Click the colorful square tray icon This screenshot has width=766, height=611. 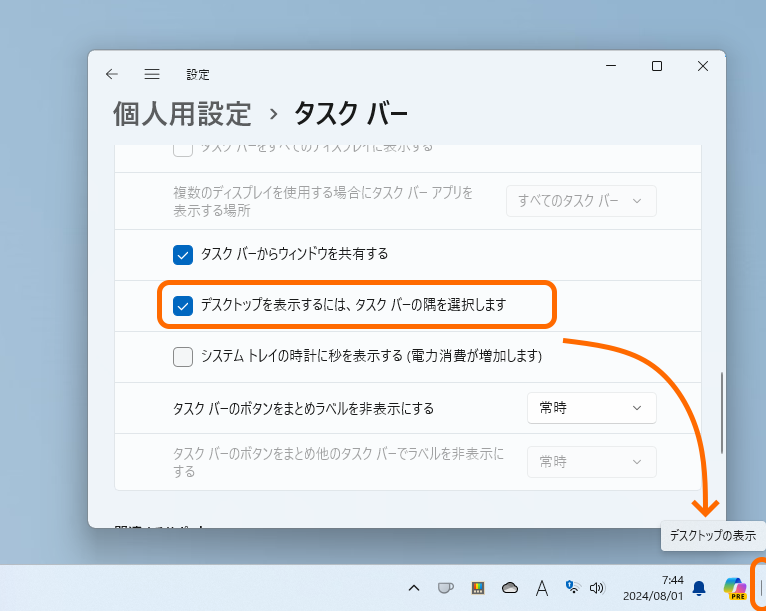pos(478,588)
